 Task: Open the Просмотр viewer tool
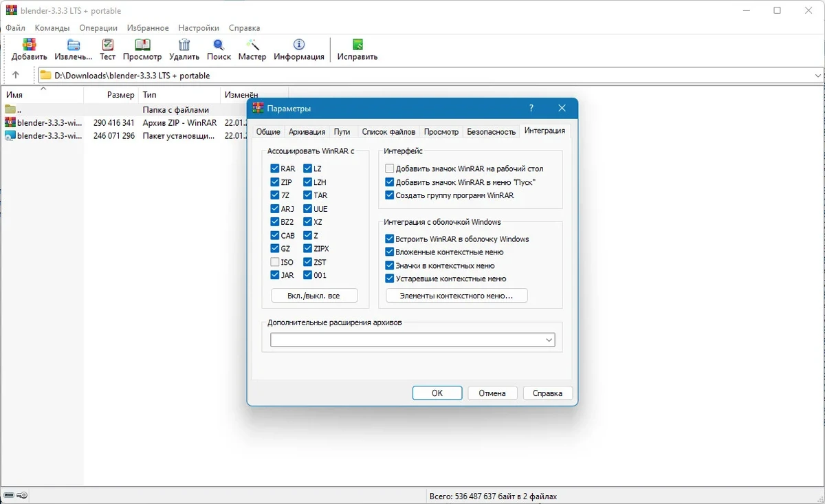coord(142,45)
